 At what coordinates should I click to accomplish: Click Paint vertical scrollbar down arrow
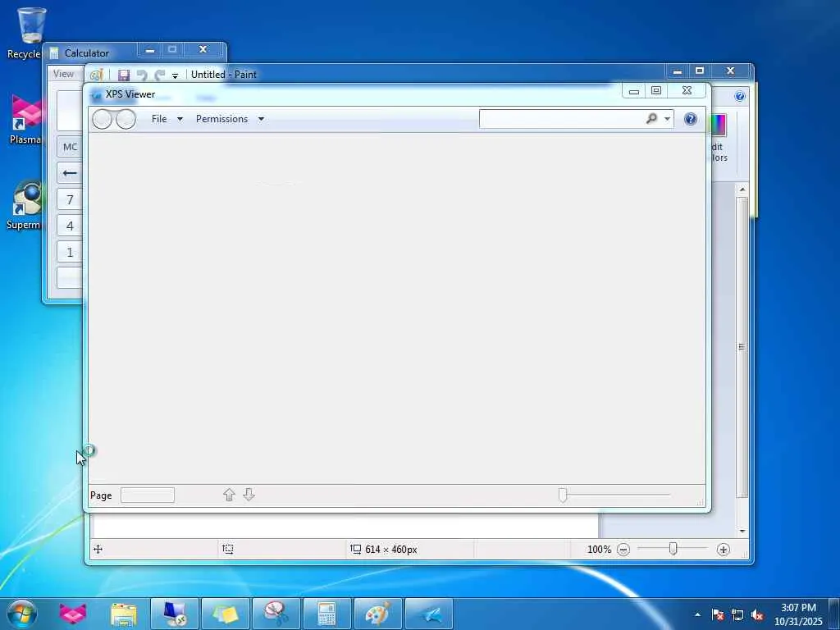click(x=742, y=531)
